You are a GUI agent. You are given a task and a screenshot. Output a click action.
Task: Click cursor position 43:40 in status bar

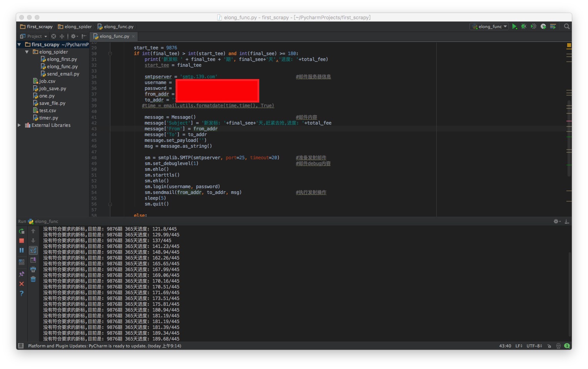point(505,346)
